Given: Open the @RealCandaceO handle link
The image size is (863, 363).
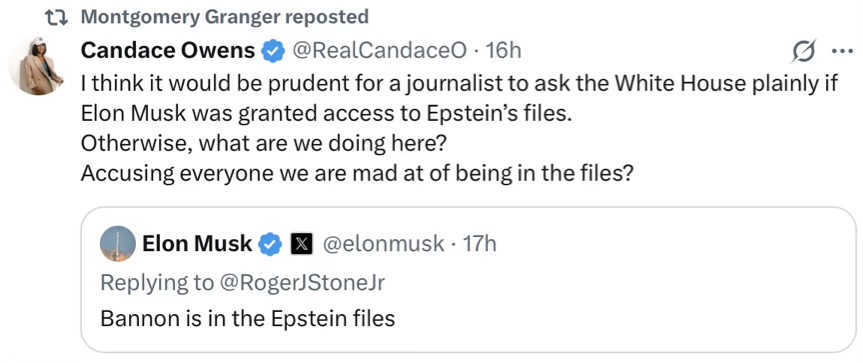Looking at the screenshot, I should click(x=379, y=51).
